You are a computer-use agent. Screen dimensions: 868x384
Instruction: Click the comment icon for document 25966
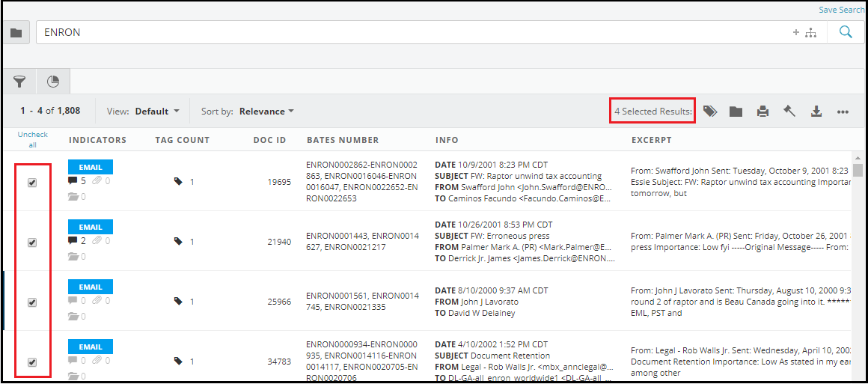tap(73, 300)
